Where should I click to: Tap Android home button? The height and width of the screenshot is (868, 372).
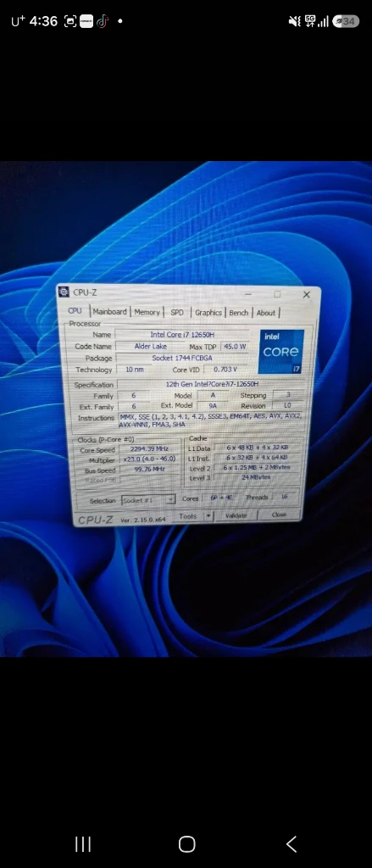187,844
